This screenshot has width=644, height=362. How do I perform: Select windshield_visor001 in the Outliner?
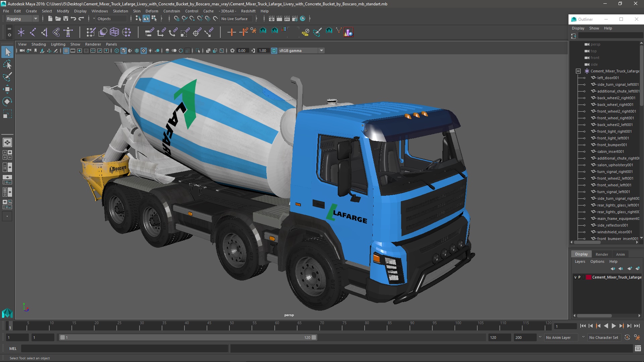tap(614, 232)
